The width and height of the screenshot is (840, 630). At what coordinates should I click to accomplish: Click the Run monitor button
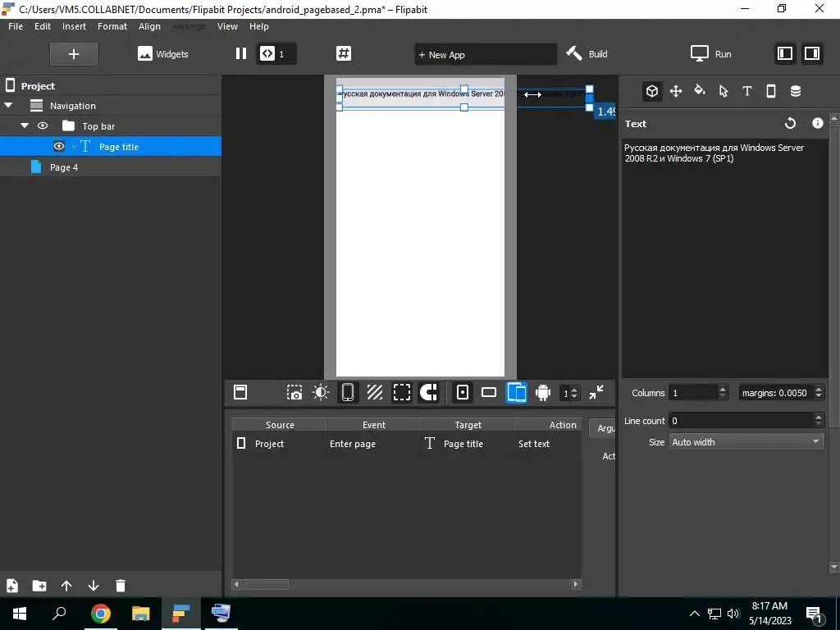pyautogui.click(x=710, y=53)
